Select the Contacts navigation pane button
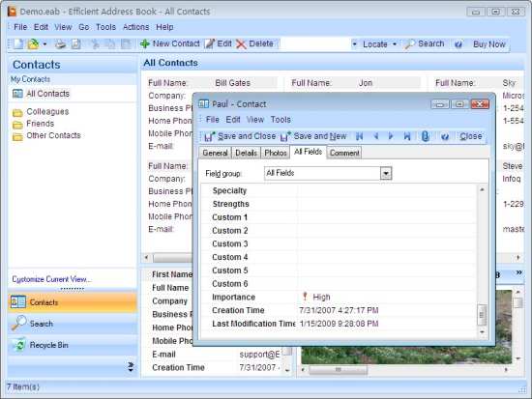The height and width of the screenshot is (399, 532). click(73, 302)
